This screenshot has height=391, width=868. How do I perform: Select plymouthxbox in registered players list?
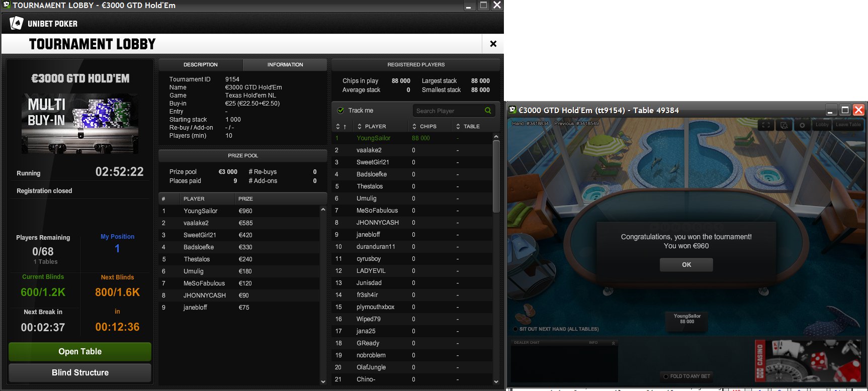412,307
